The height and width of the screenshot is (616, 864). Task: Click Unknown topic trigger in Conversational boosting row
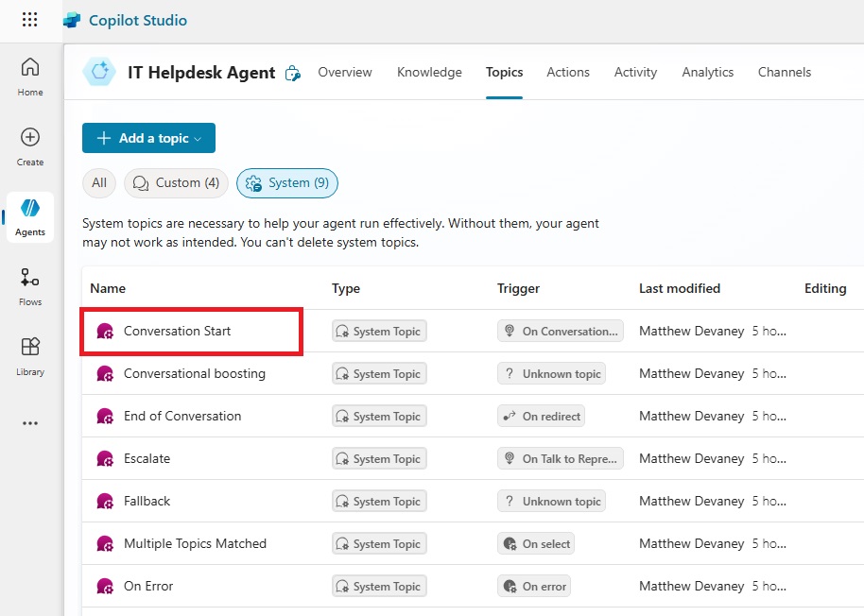[551, 373]
